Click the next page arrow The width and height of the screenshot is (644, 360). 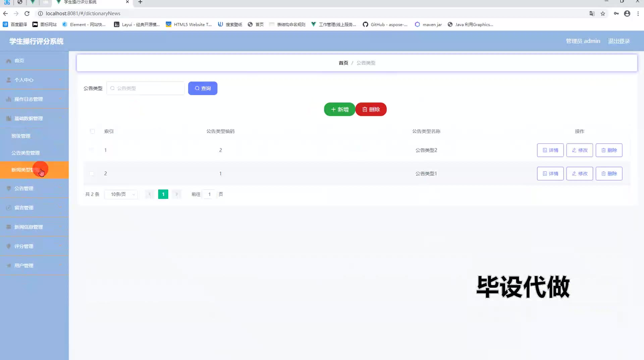[x=176, y=194]
